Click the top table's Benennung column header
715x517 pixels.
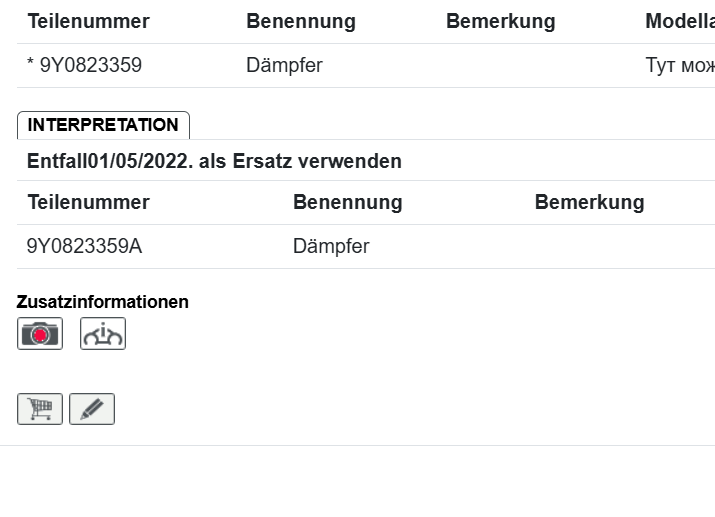click(x=300, y=21)
